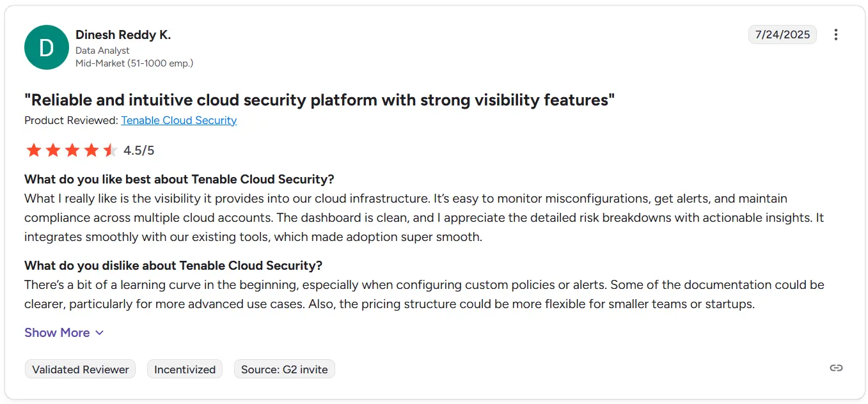Click the 7/24/2025 date badge

click(x=782, y=35)
